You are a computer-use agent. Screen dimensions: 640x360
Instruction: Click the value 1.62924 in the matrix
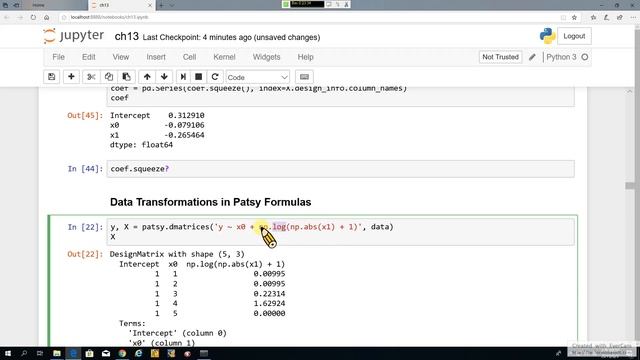269,304
